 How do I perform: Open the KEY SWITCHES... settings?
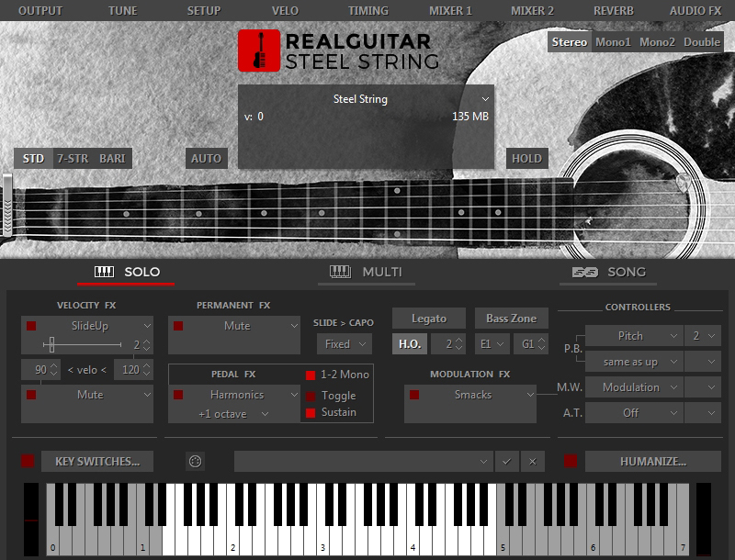pyautogui.click(x=97, y=462)
